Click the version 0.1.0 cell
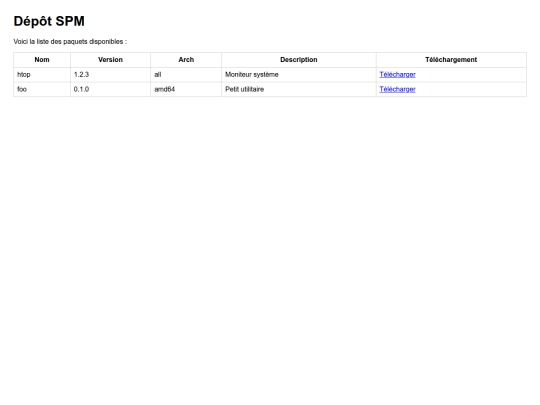540x405 pixels. pyautogui.click(x=111, y=90)
